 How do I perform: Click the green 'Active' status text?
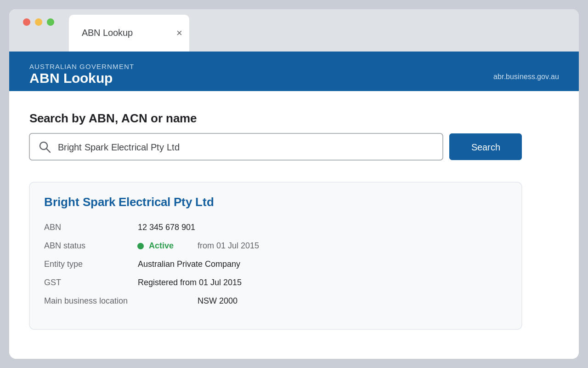(161, 246)
